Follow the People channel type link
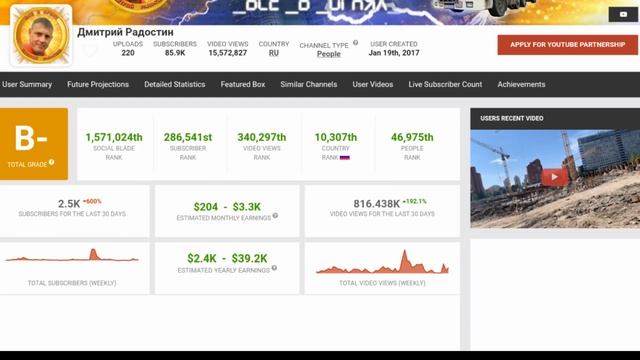Screen dimensions: 640x360 329,54
